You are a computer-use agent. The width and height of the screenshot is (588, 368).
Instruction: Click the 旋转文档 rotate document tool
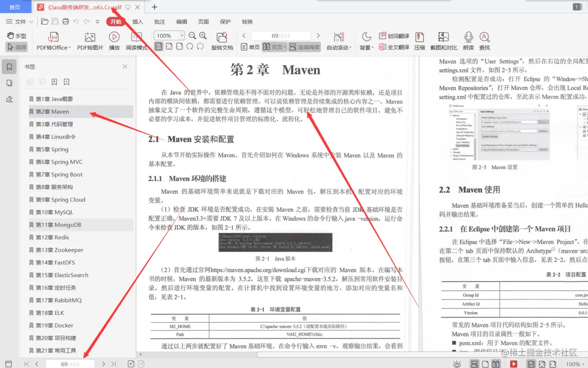tap(222, 41)
